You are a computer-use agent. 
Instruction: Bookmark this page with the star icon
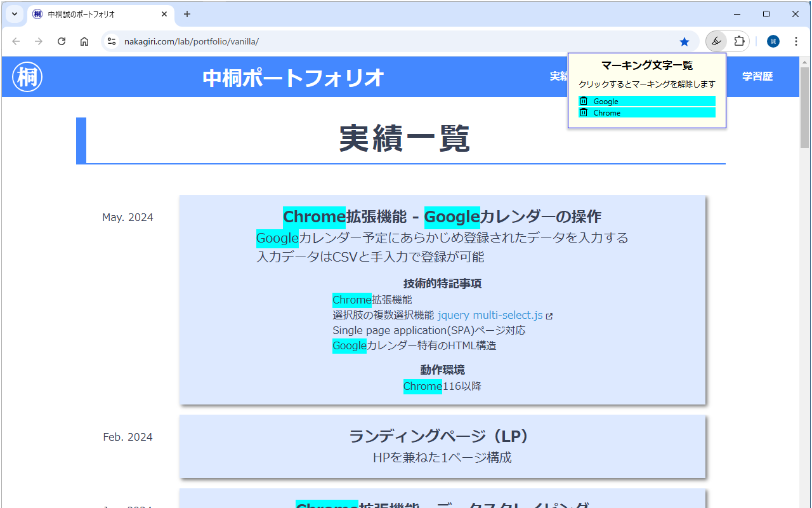(684, 41)
